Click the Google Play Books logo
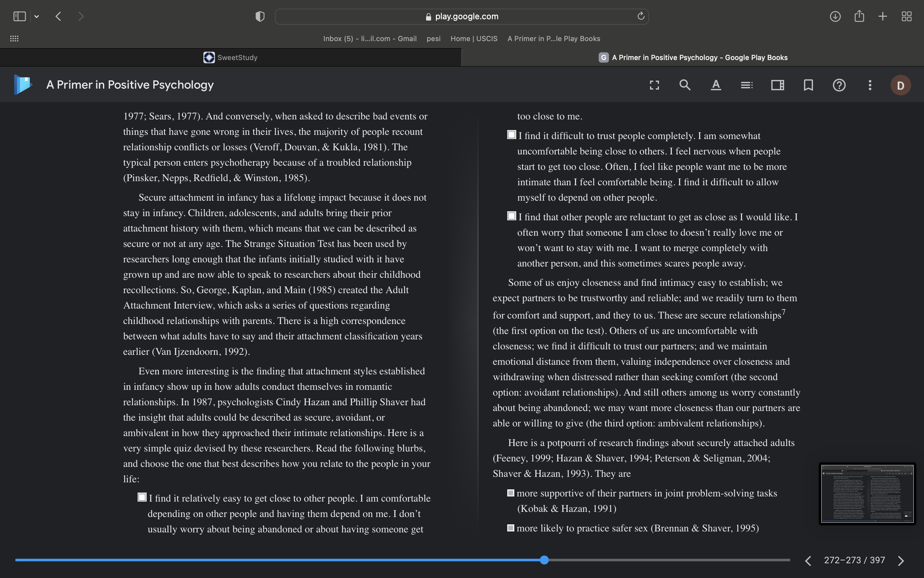Image resolution: width=924 pixels, height=578 pixels. (23, 84)
